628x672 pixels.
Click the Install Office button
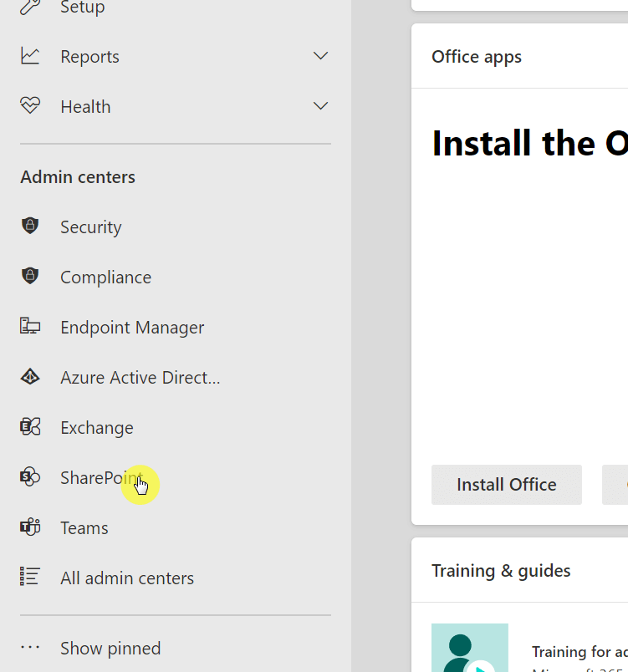click(506, 485)
